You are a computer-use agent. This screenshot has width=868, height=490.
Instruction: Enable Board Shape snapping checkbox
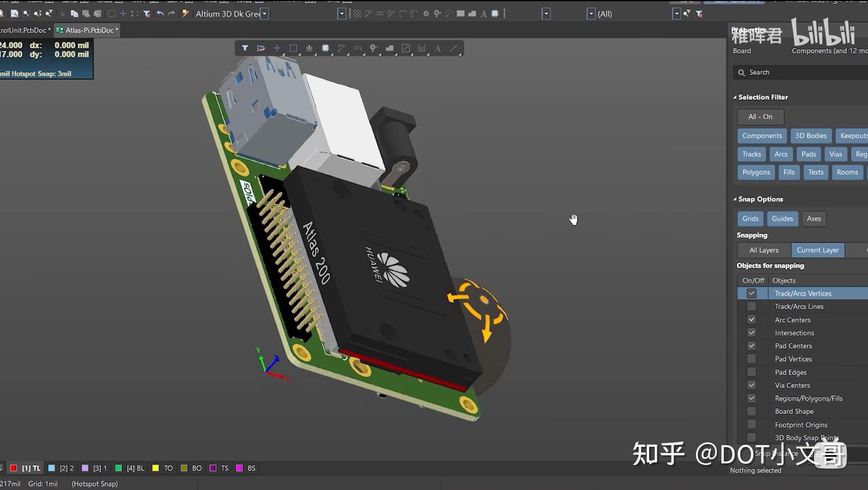(751, 411)
